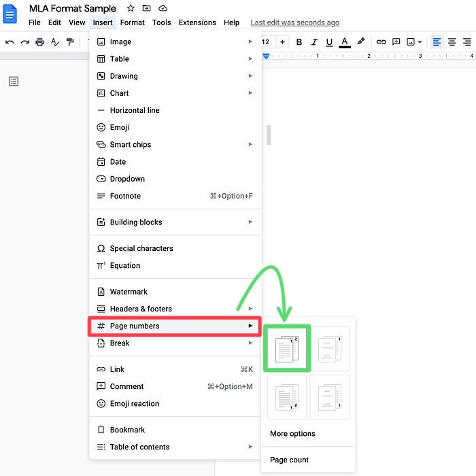Viewport: 476px width, 476px height.
Task: Open the 'Last edit was seconds ago' link
Action: pos(295,22)
